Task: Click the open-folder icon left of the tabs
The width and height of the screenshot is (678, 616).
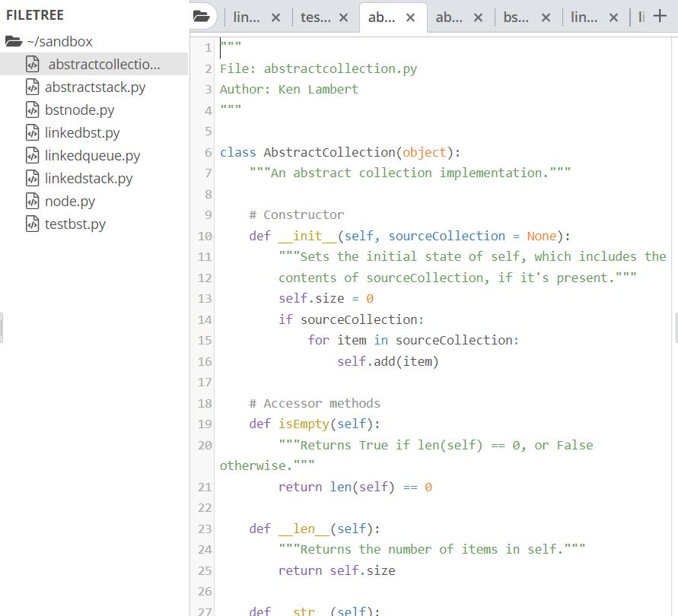Action: (202, 15)
